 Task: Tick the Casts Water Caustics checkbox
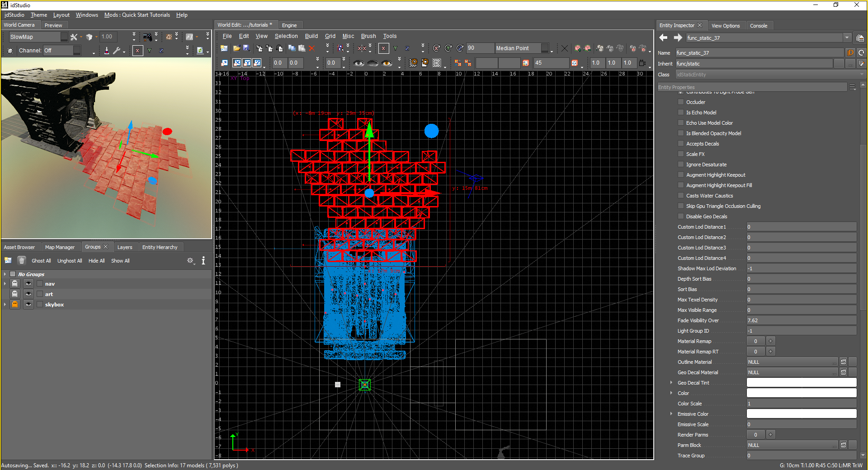click(x=681, y=196)
